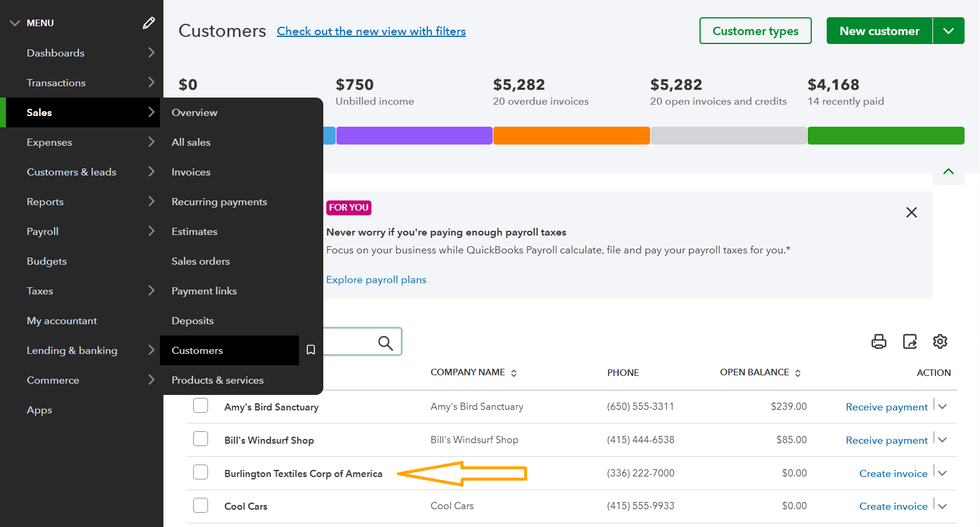
Task: Open the New customer dropdown arrow
Action: 949,31
